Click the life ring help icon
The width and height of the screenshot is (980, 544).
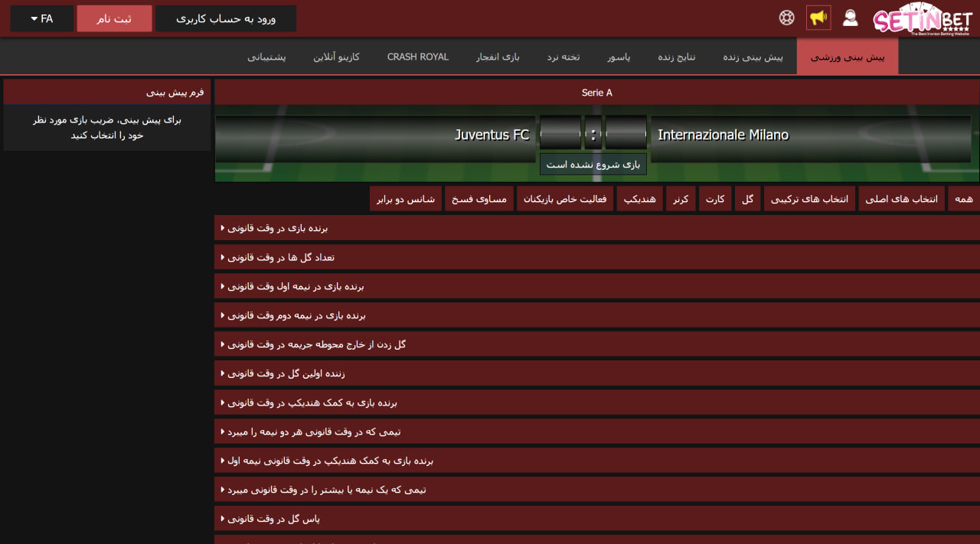tap(786, 17)
